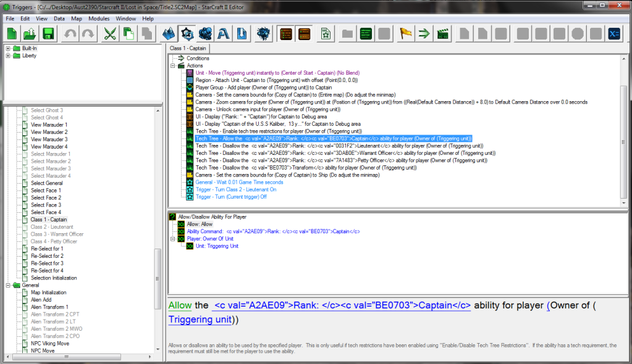Image resolution: width=632 pixels, height=364 pixels.
Task: Select Map Initialization trigger
Action: point(48,292)
